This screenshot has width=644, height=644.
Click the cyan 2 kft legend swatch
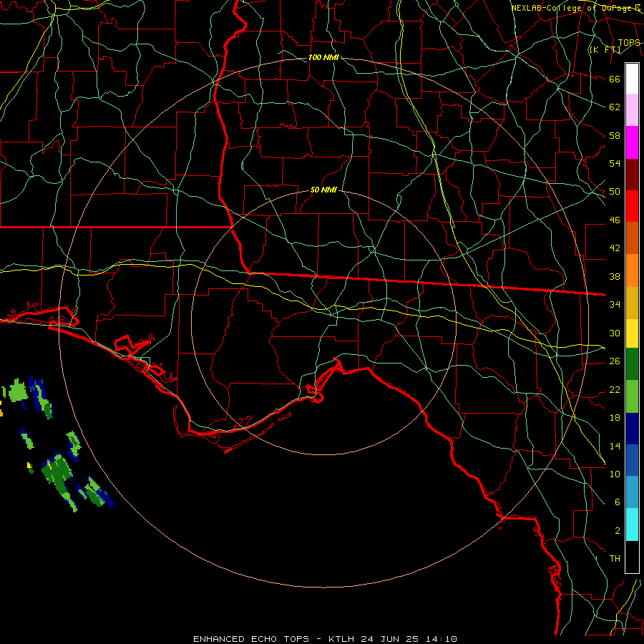pyautogui.click(x=632, y=525)
